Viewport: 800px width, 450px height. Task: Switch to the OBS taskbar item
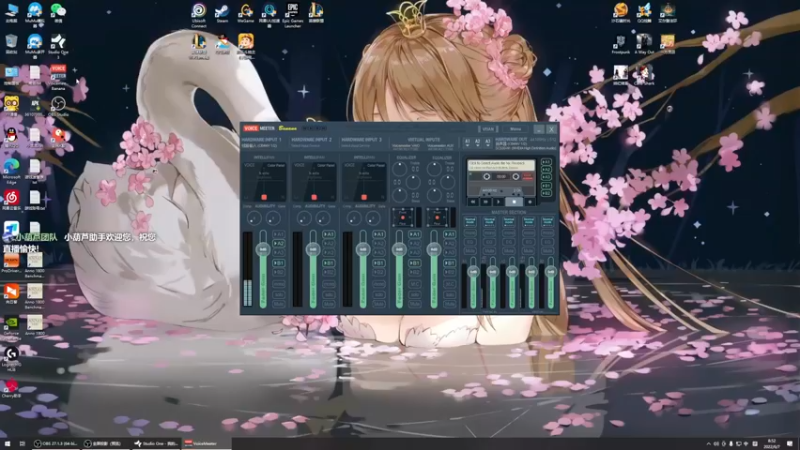point(56,444)
